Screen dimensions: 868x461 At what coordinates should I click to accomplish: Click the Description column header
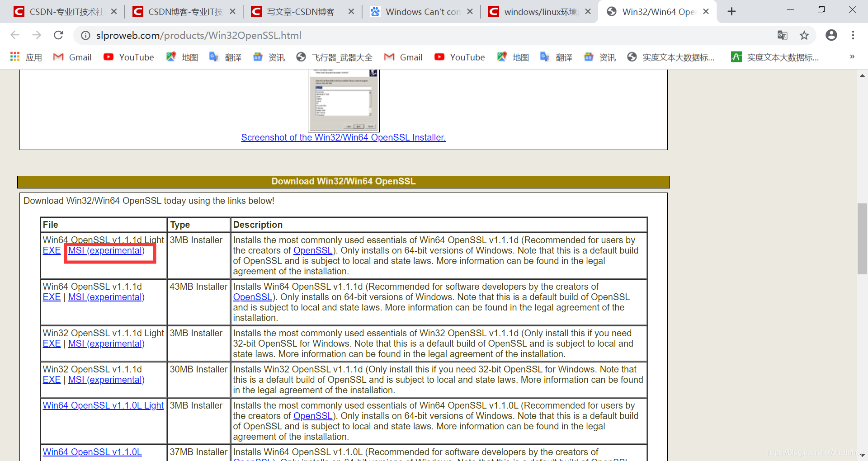tap(439, 225)
